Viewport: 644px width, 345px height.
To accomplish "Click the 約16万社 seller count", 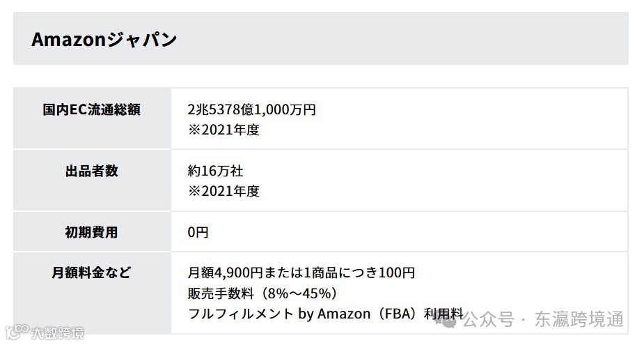I will click(x=216, y=171).
